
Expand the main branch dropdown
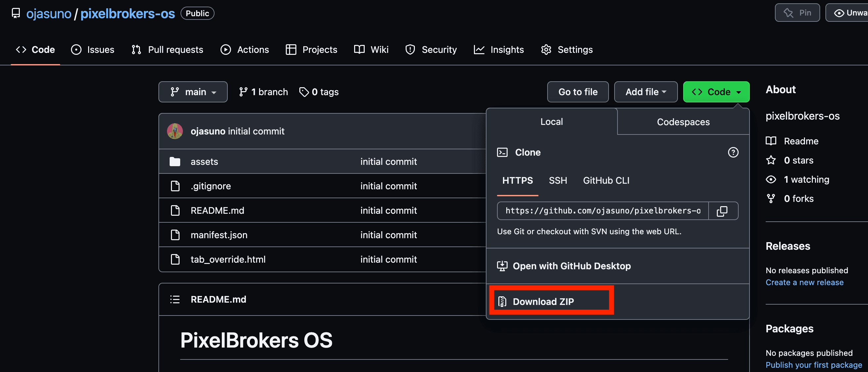tap(193, 92)
